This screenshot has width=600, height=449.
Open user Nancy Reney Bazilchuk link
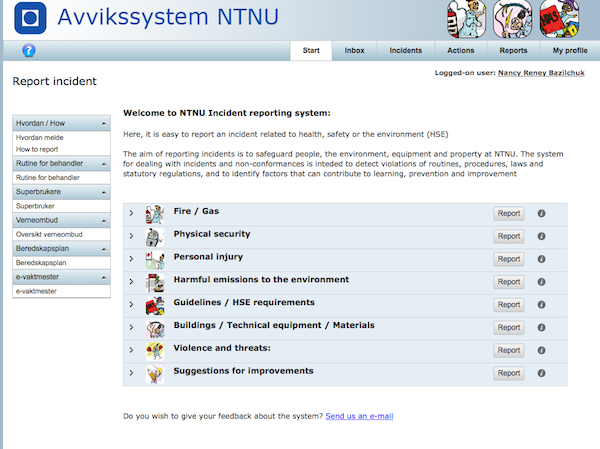pyautogui.click(x=541, y=73)
